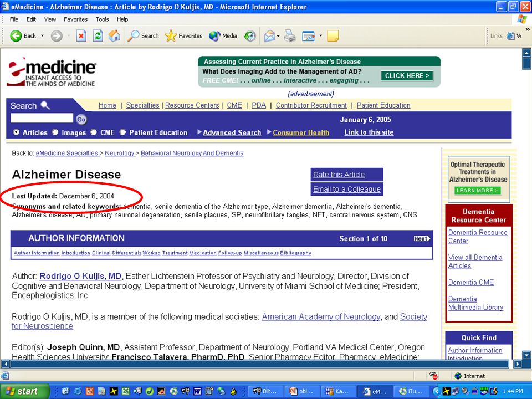Viewport: 532px width, 399px height.
Task: Select the Patient Education radio button
Action: point(123,132)
